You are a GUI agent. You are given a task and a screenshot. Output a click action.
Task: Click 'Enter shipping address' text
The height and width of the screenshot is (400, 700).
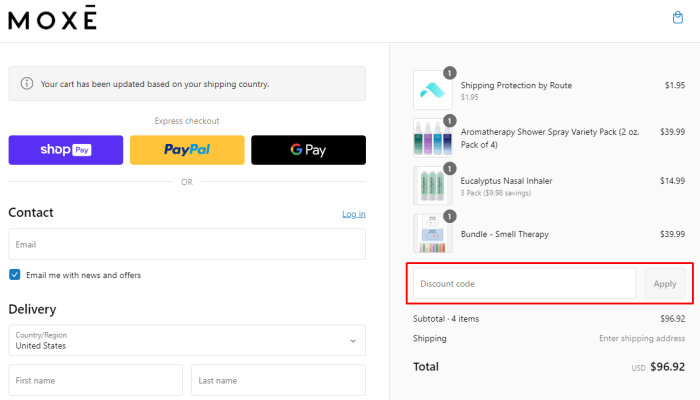[642, 338]
